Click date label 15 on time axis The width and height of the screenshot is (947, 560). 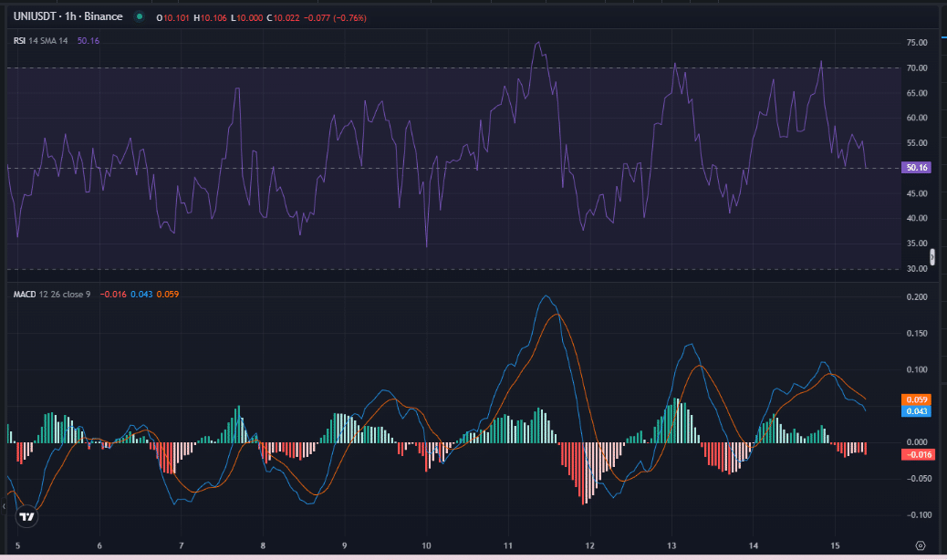pos(835,545)
